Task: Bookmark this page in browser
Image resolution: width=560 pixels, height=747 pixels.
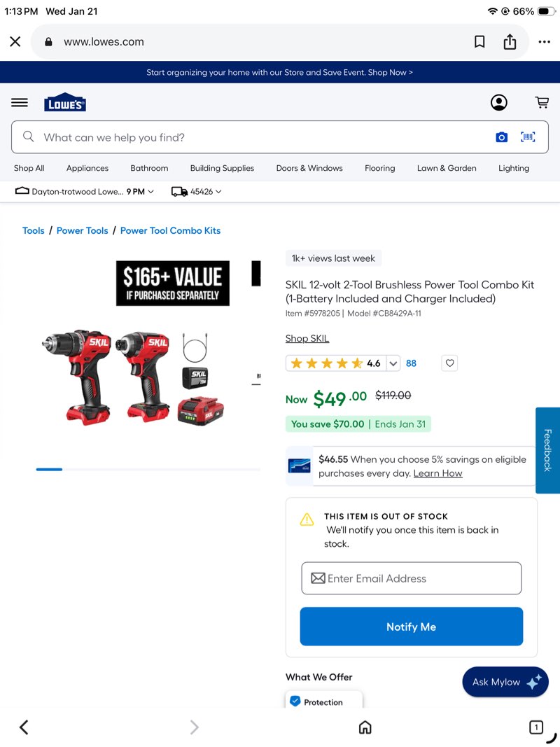Action: (479, 42)
